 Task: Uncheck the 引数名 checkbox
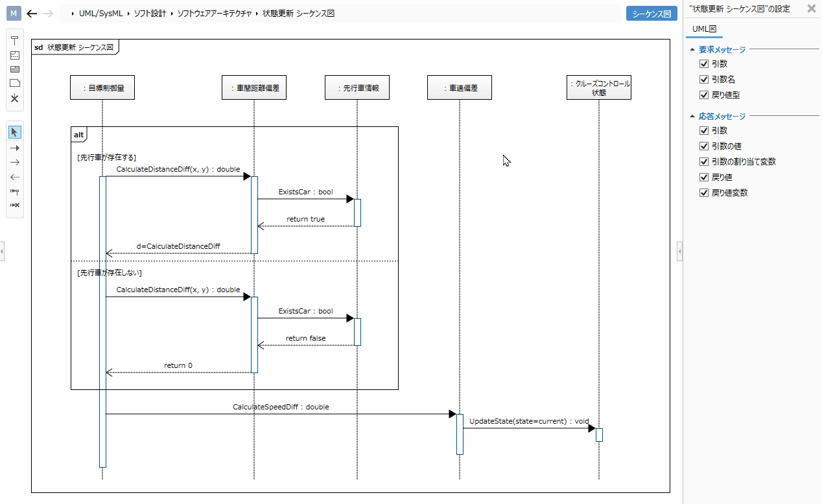pos(703,79)
